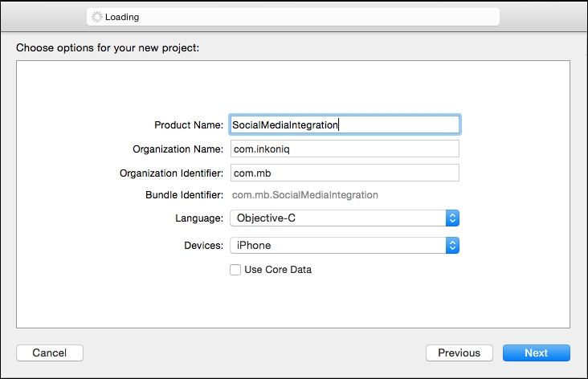The image size is (588, 379).
Task: Click the Devices label text
Action: coord(202,246)
